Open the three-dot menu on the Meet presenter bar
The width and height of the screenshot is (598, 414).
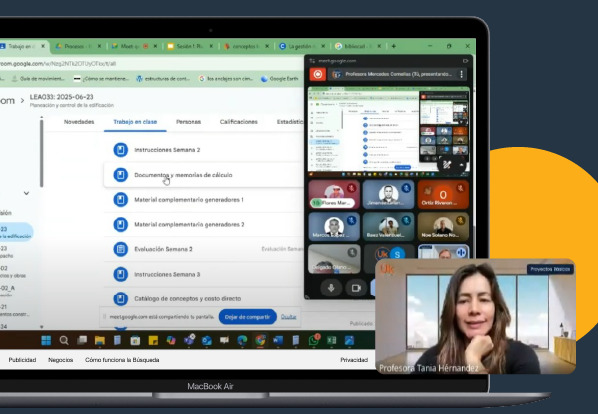pos(461,74)
